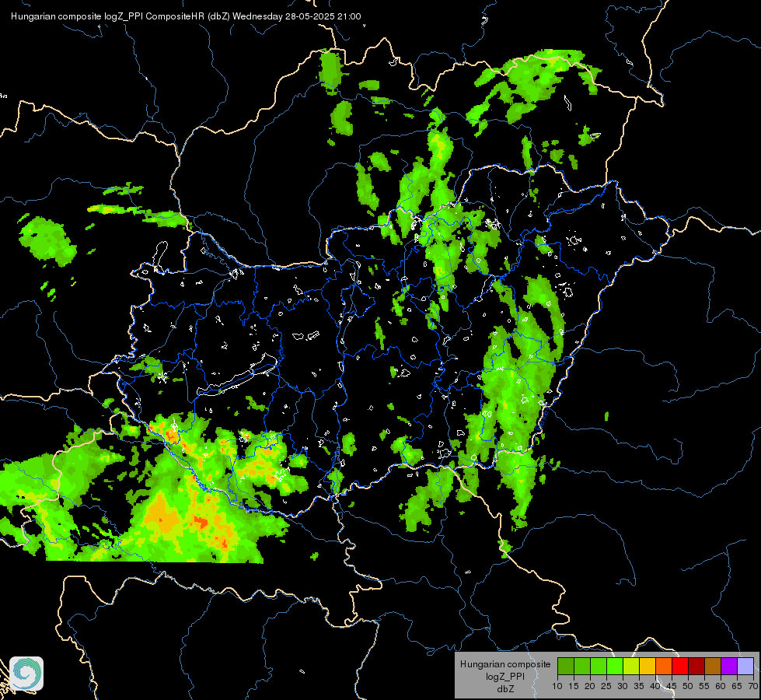Click the radar image title text at top
Image resolution: width=761 pixels, height=700 pixels.
(186, 16)
